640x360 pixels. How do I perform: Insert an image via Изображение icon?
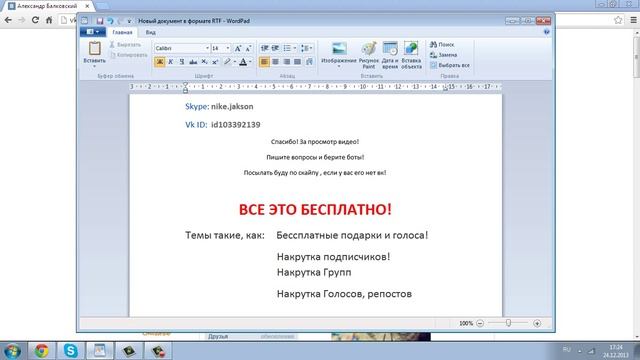(339, 49)
